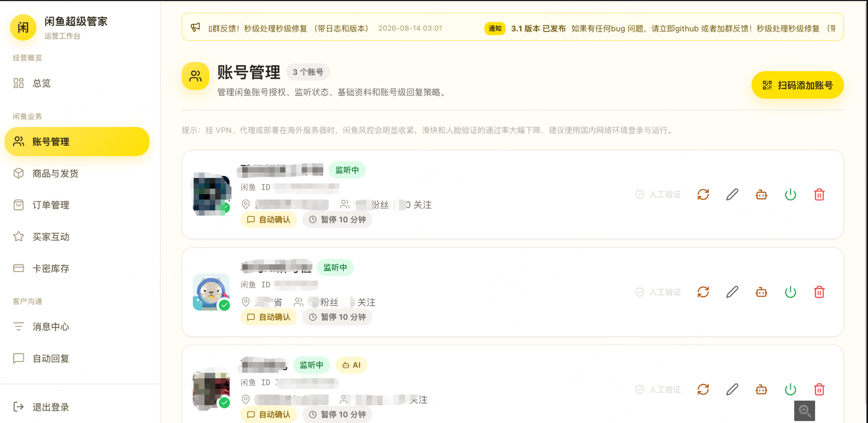Image resolution: width=868 pixels, height=423 pixels.
Task: Click the cat avatar thumbnail
Action: pyautogui.click(x=211, y=292)
